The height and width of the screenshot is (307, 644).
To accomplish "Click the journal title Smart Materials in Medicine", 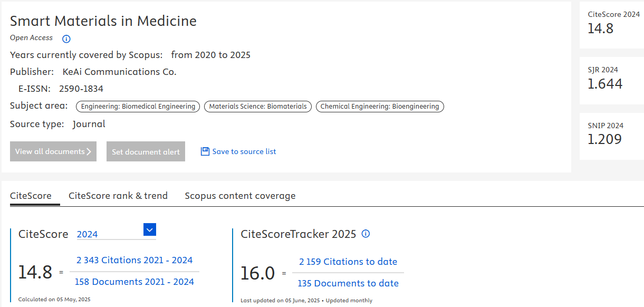I will pyautogui.click(x=103, y=21).
